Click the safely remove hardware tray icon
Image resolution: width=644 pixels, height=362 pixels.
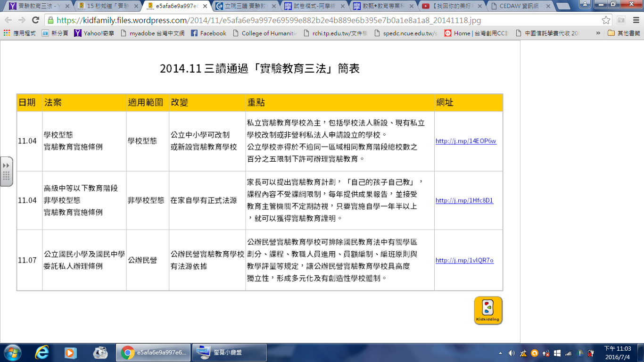point(591,352)
